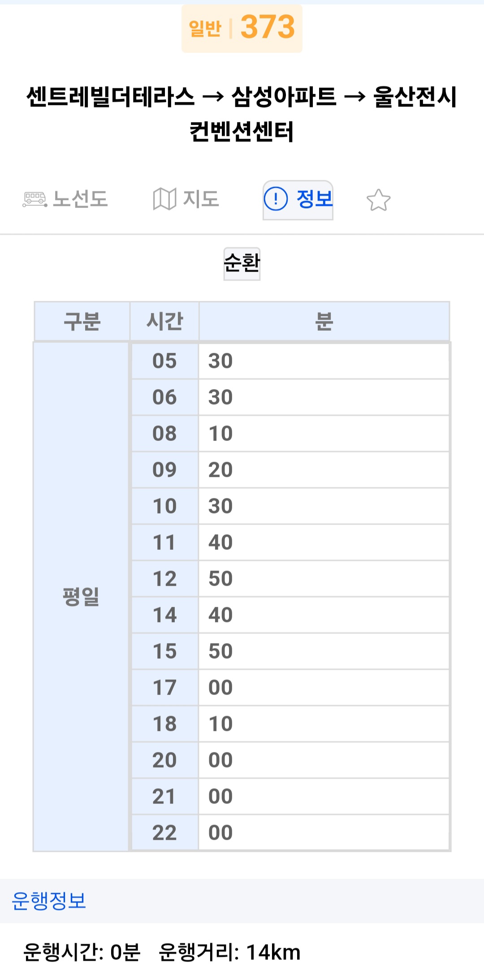Tap the 00 minute cell for 17시
The height and width of the screenshot is (980, 484).
pos(220,688)
